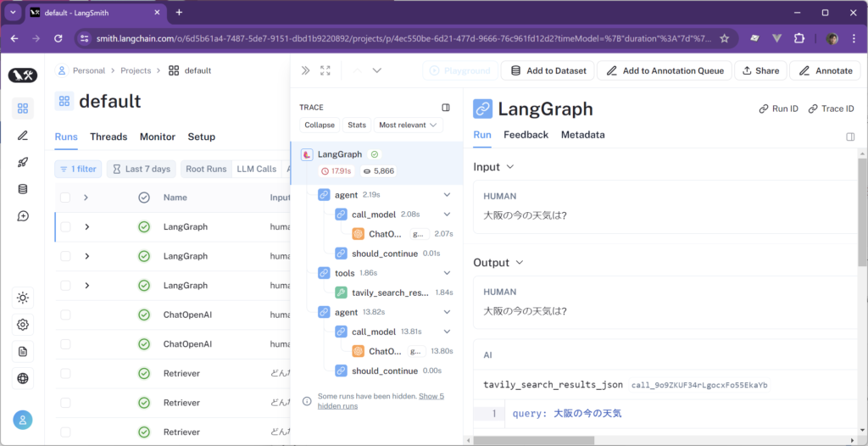Click the run details vertical scrollbar
This screenshot has width=868, height=446.
862,212
